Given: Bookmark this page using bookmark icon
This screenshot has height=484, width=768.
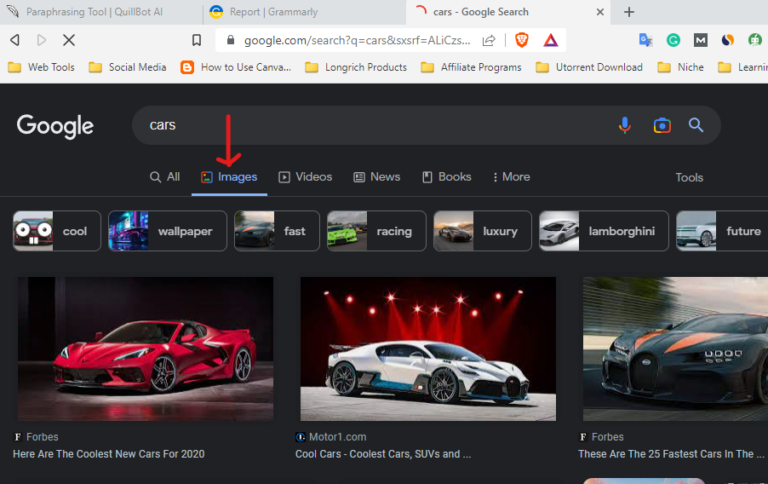Looking at the screenshot, I should point(197,40).
